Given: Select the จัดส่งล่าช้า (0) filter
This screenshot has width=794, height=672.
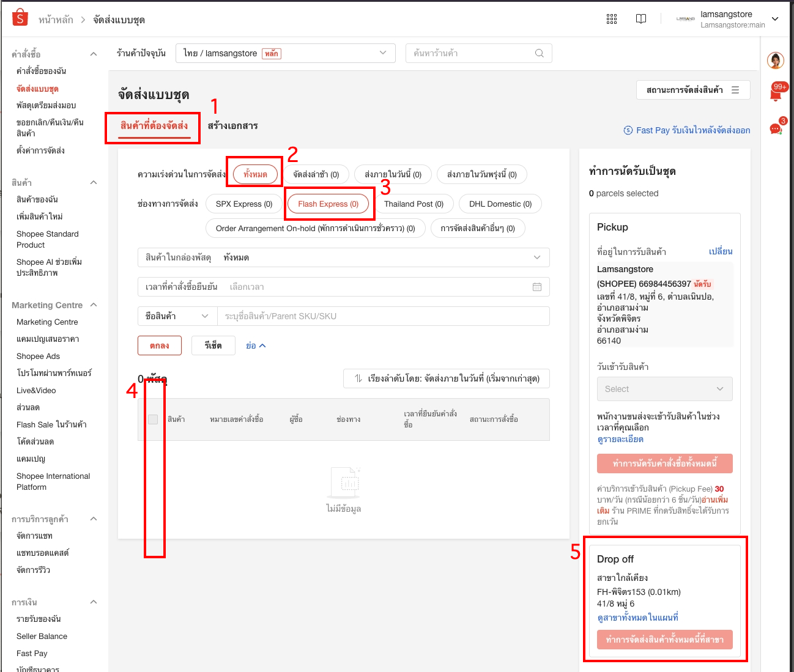Looking at the screenshot, I should [x=316, y=174].
